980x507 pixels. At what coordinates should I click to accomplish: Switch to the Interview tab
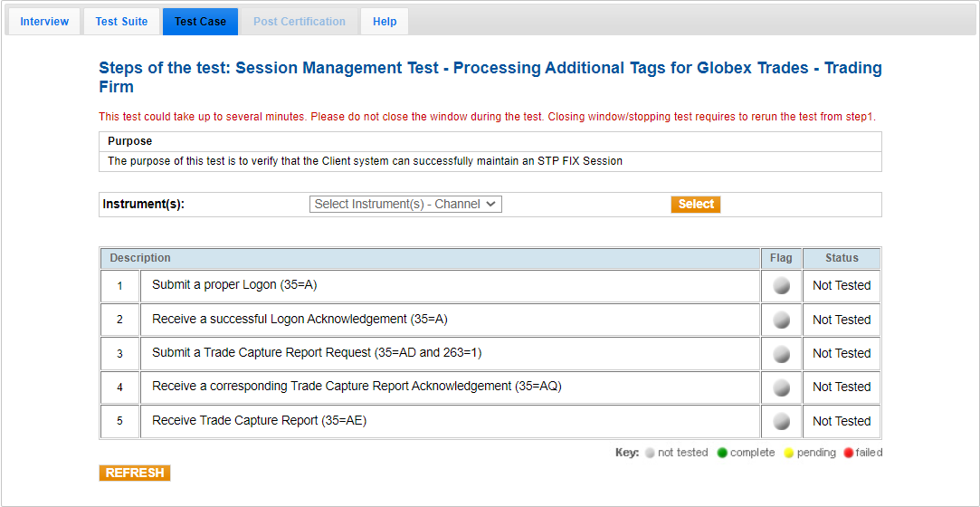pos(44,22)
